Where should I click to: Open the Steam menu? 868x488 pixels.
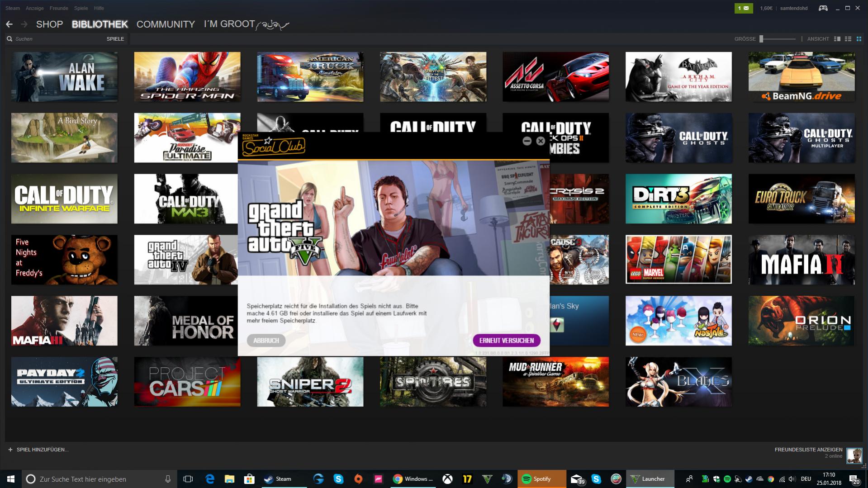(x=13, y=8)
